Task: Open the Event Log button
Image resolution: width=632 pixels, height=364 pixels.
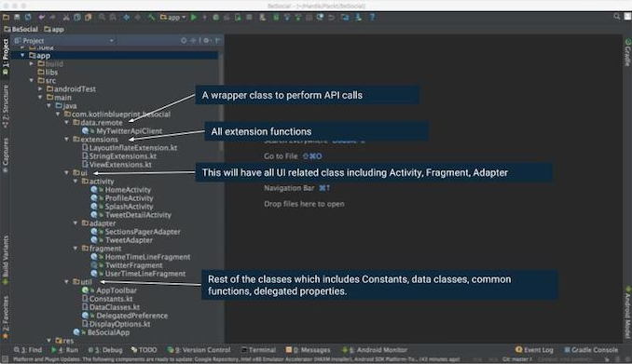Action: 534,350
